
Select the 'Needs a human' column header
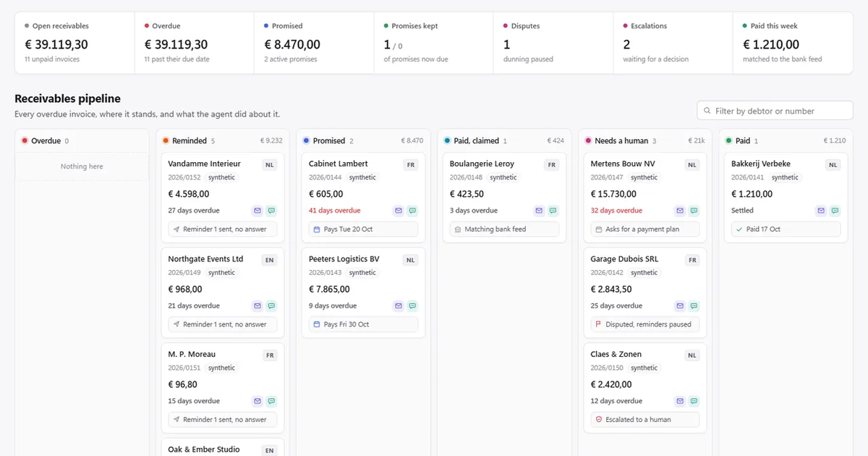tap(645, 141)
